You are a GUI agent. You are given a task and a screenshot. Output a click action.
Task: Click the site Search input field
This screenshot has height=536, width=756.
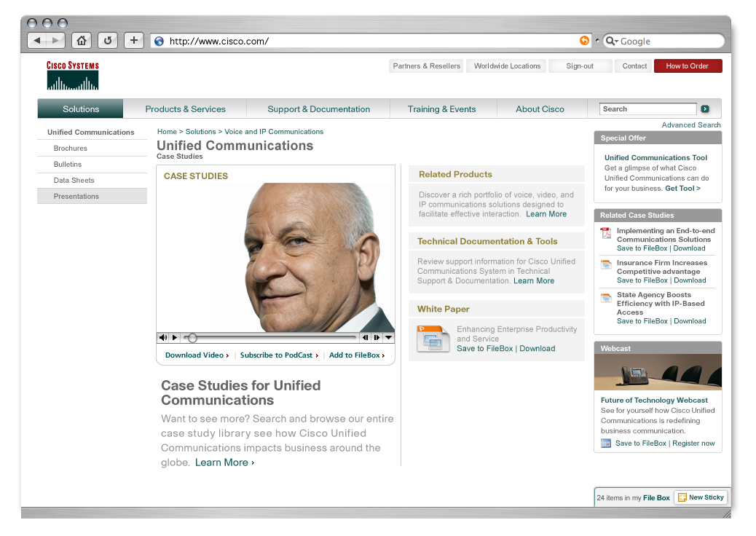click(x=647, y=109)
